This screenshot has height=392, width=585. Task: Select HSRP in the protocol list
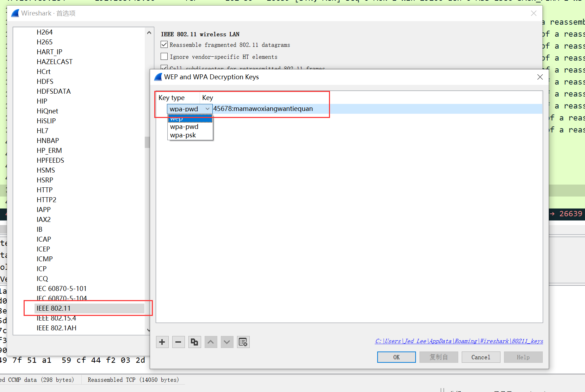click(45, 180)
